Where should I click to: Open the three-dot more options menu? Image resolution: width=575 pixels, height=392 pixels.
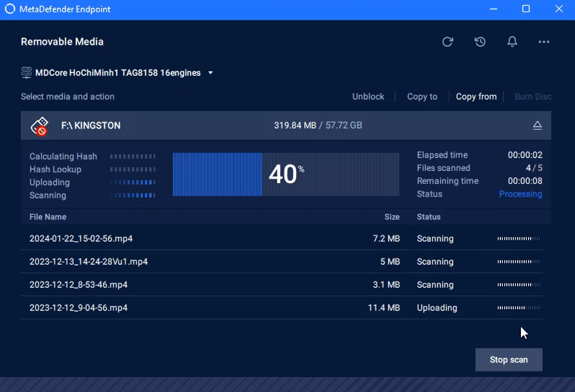tap(544, 42)
